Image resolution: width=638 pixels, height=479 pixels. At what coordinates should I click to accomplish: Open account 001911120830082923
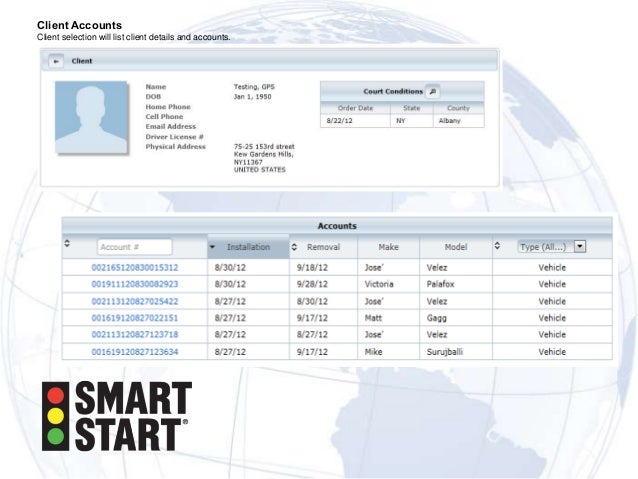pos(135,284)
